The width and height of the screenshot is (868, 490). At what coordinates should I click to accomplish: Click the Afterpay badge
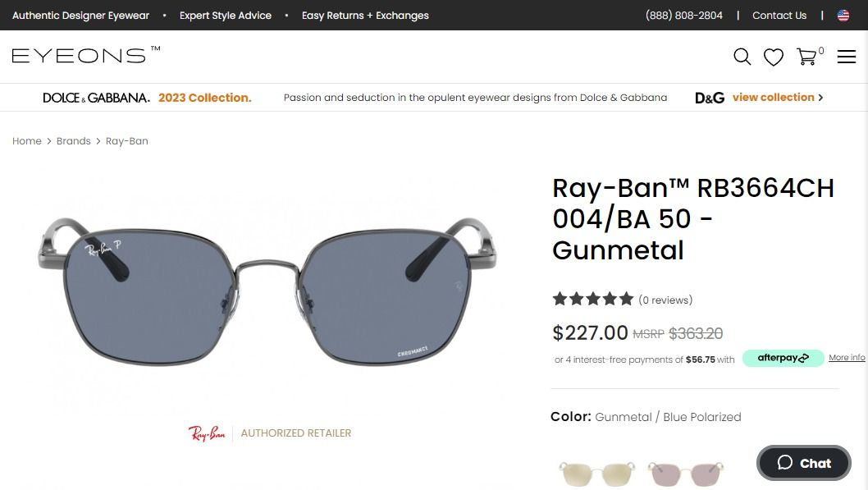tap(783, 358)
